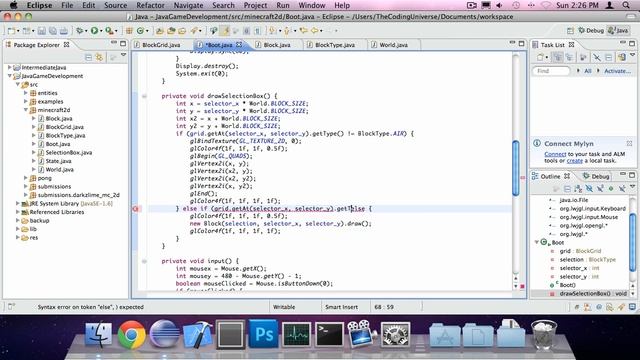Click the Activate... link in Task List
The height and width of the screenshot is (360, 640).
point(617,71)
